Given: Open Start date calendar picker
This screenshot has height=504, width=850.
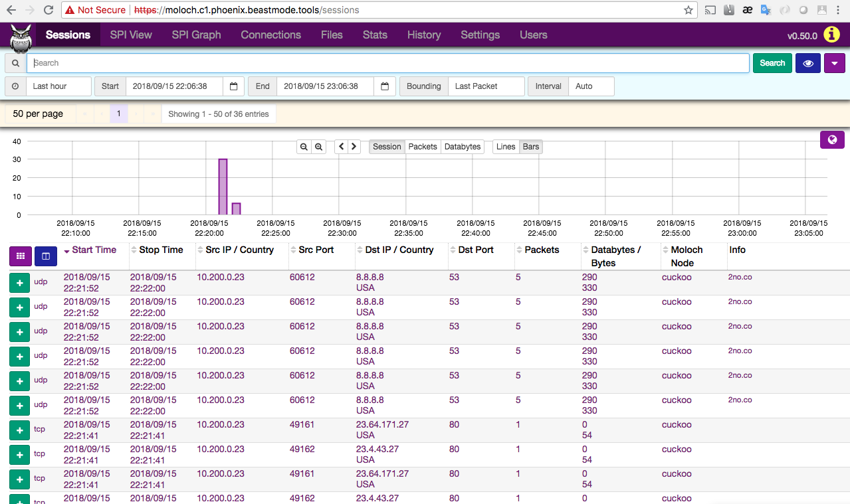Looking at the screenshot, I should pyautogui.click(x=233, y=86).
